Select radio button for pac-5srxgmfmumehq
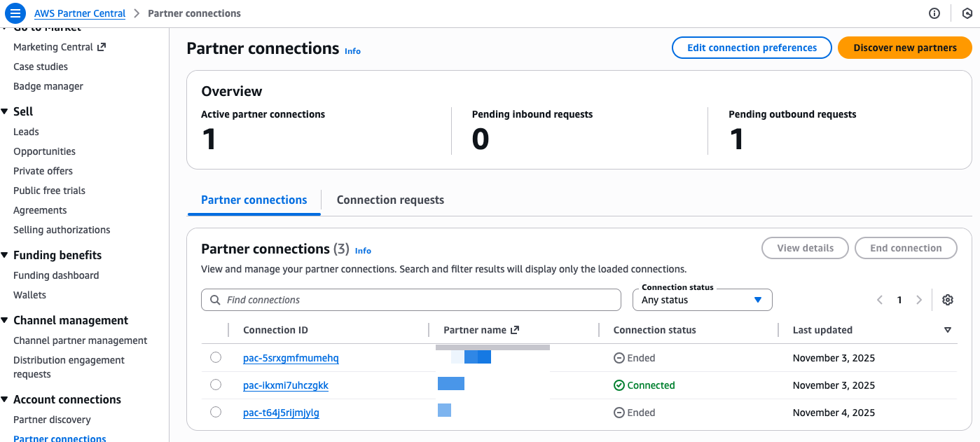The height and width of the screenshot is (442, 980). click(x=216, y=358)
